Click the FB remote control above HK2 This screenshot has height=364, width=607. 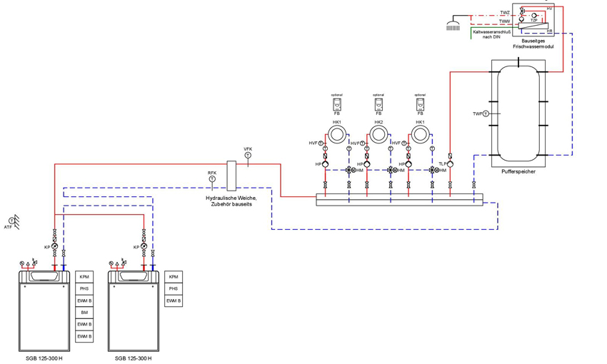tap(378, 104)
